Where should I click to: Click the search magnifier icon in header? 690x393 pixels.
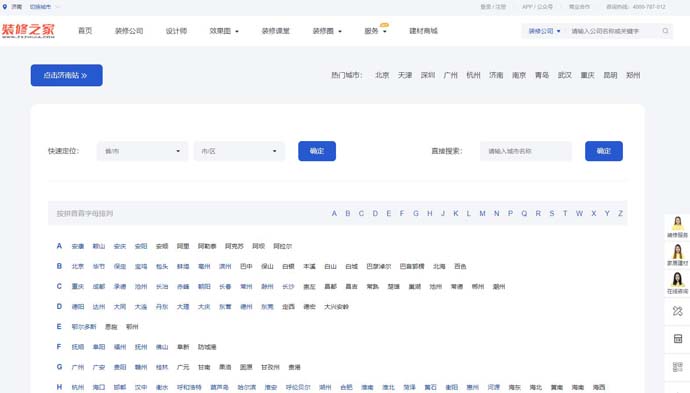click(x=665, y=31)
